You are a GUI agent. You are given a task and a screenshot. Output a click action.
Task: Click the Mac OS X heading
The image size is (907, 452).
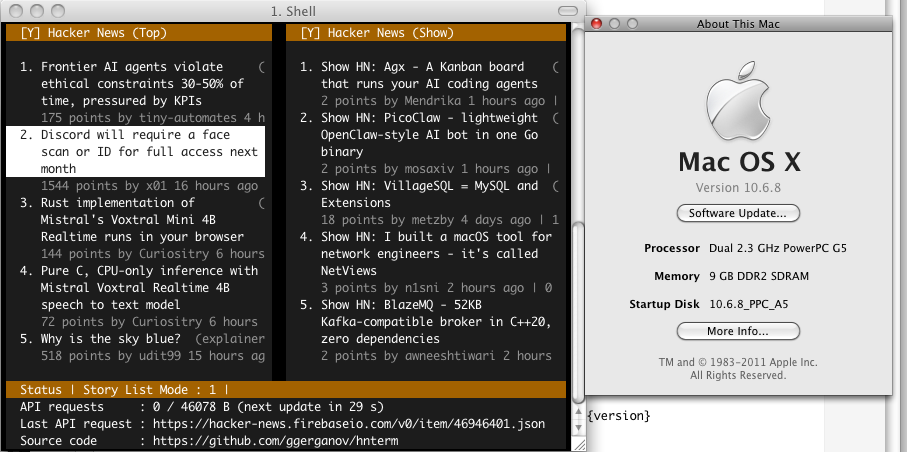[739, 161]
